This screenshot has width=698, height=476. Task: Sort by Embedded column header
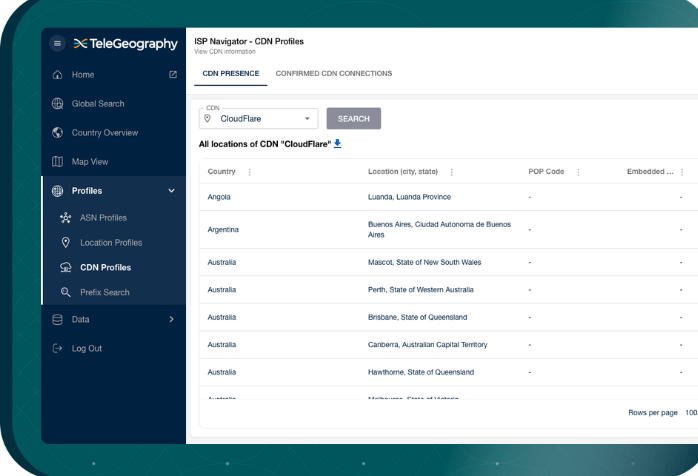coord(650,171)
